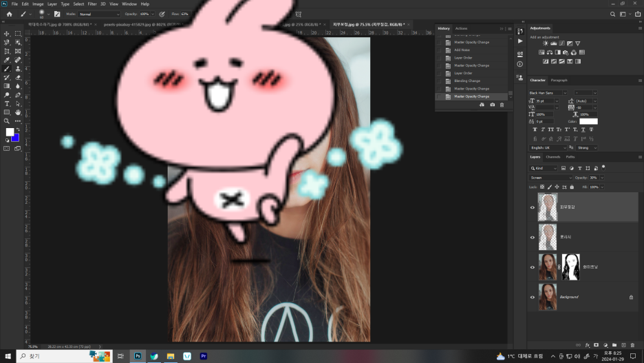Open search magnifier at top right

[x=612, y=14]
